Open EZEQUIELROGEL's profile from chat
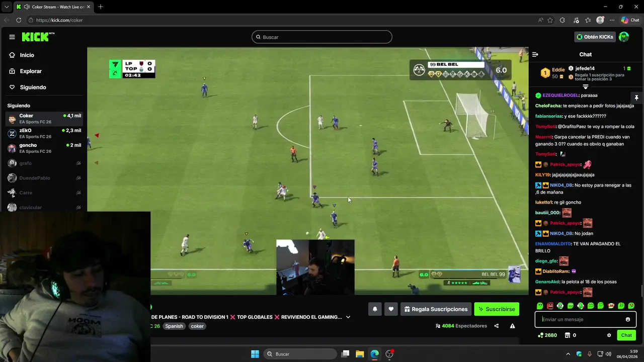 pos(560,96)
